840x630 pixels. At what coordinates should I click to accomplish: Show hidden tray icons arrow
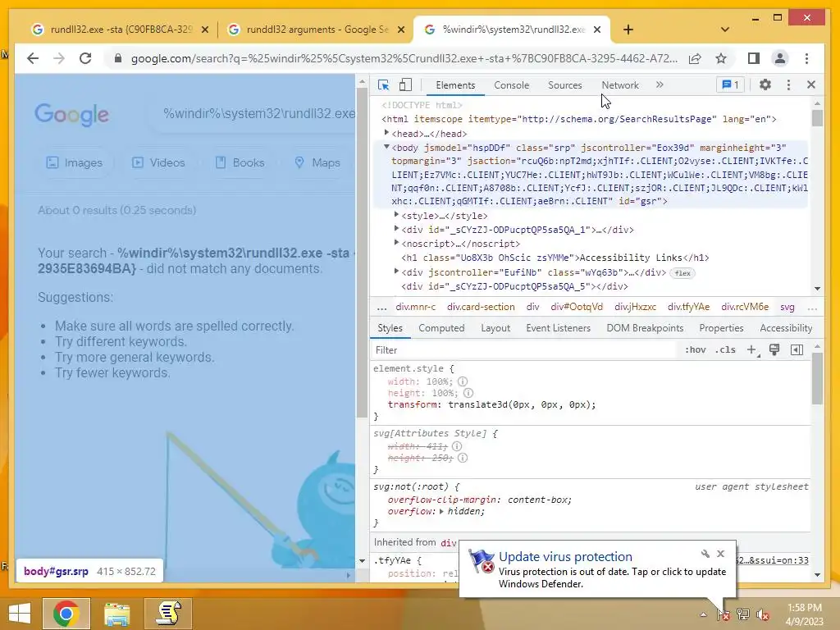coord(703,614)
